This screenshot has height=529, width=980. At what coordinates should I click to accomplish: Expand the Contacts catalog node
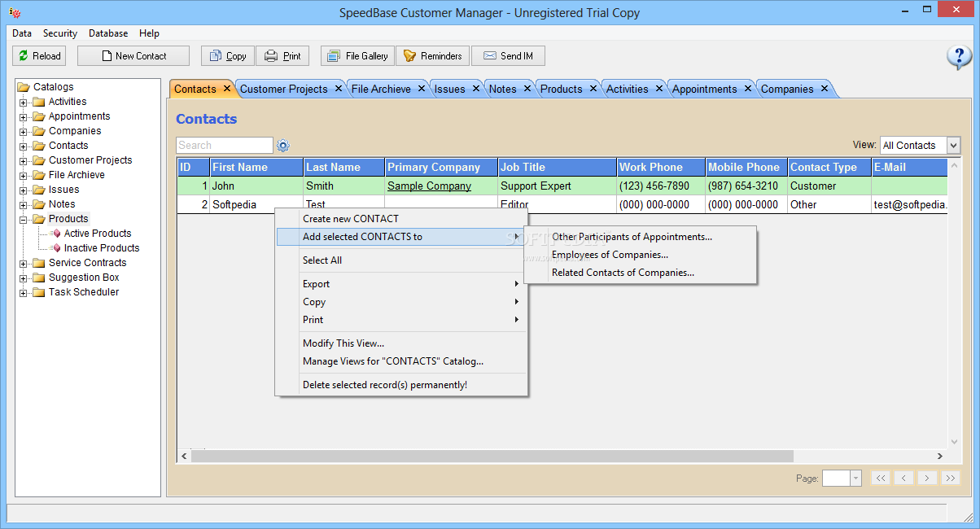click(x=24, y=146)
